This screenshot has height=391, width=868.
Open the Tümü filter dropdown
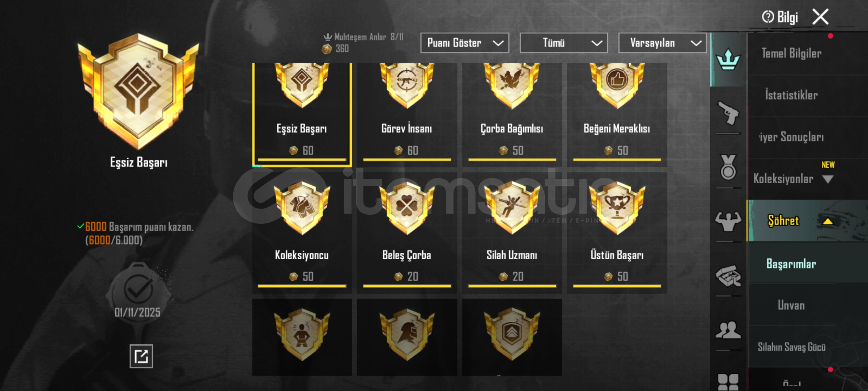(564, 43)
